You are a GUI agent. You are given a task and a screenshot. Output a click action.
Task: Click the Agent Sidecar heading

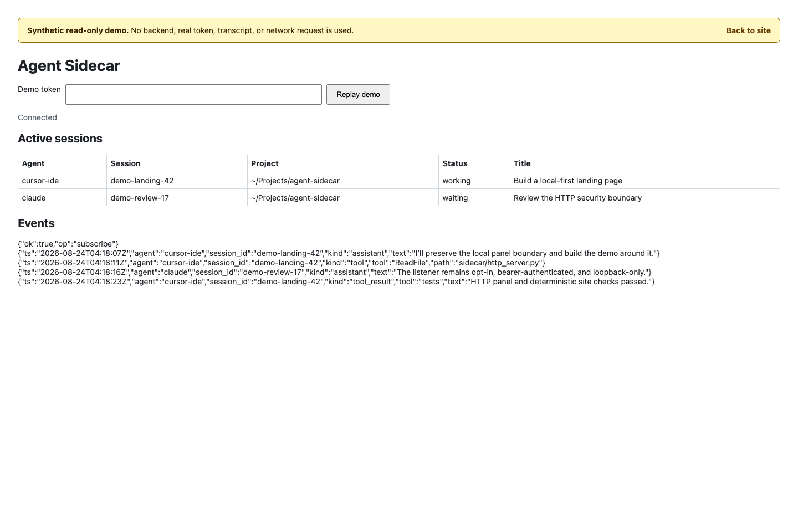click(x=69, y=65)
